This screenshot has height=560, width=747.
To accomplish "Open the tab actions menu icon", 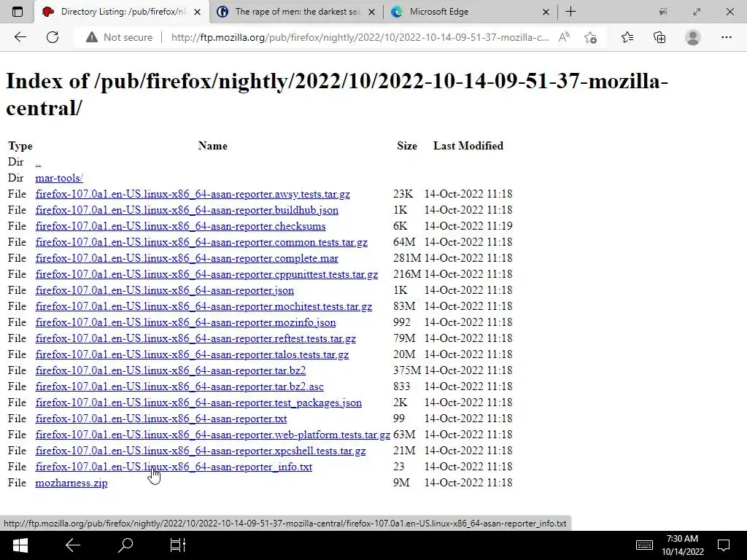I will [18, 12].
